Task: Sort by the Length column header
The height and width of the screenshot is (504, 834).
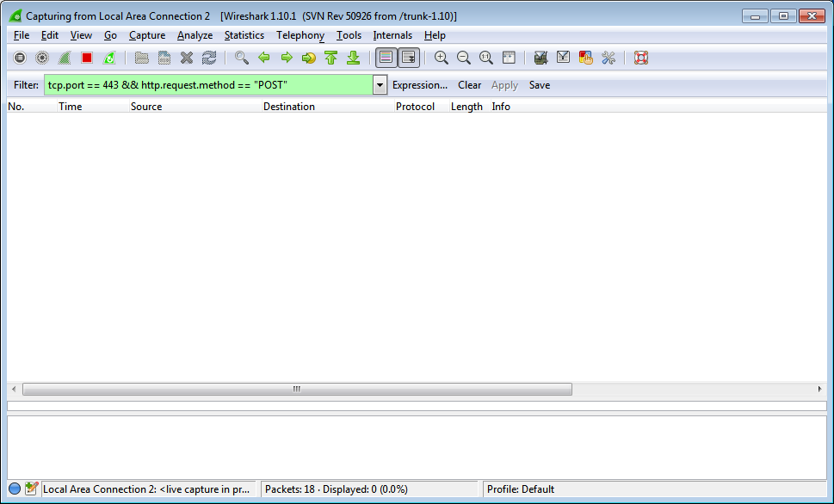Action: (470, 107)
